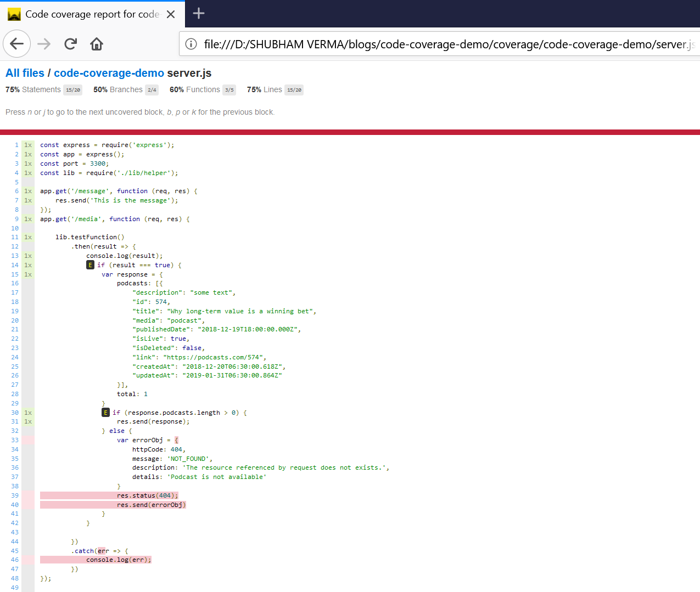Image resolution: width=700 pixels, height=592 pixels.
Task: Click line number 33 in the gutter
Action: click(x=15, y=440)
